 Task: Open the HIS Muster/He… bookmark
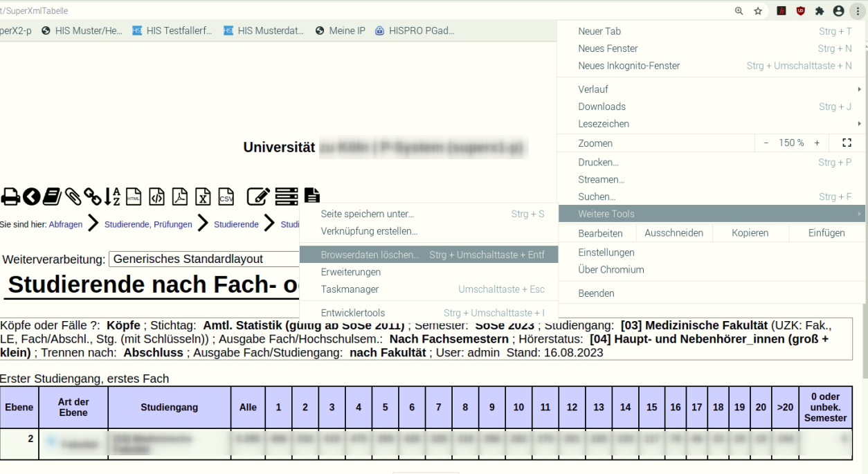pyautogui.click(x=82, y=31)
